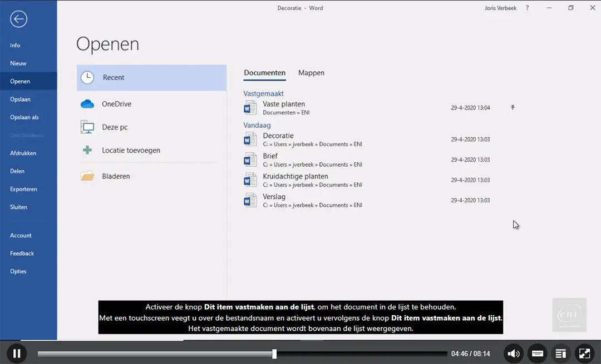The height and width of the screenshot is (364, 601).
Task: Click the Bladeren label
Action: pyautogui.click(x=116, y=177)
